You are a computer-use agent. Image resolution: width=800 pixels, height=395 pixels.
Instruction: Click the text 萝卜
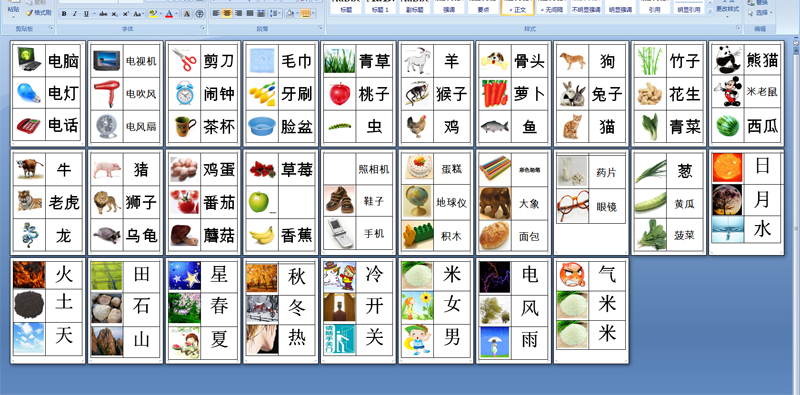tap(529, 94)
